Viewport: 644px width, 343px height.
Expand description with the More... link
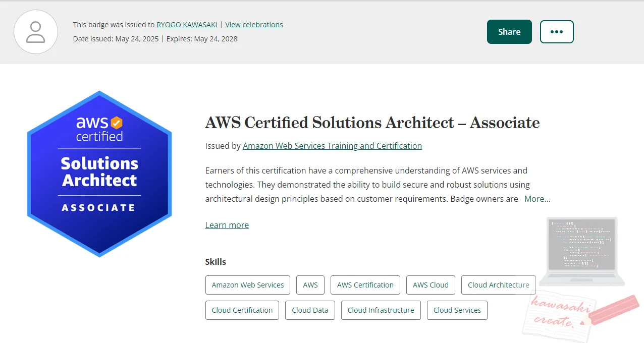pos(537,199)
